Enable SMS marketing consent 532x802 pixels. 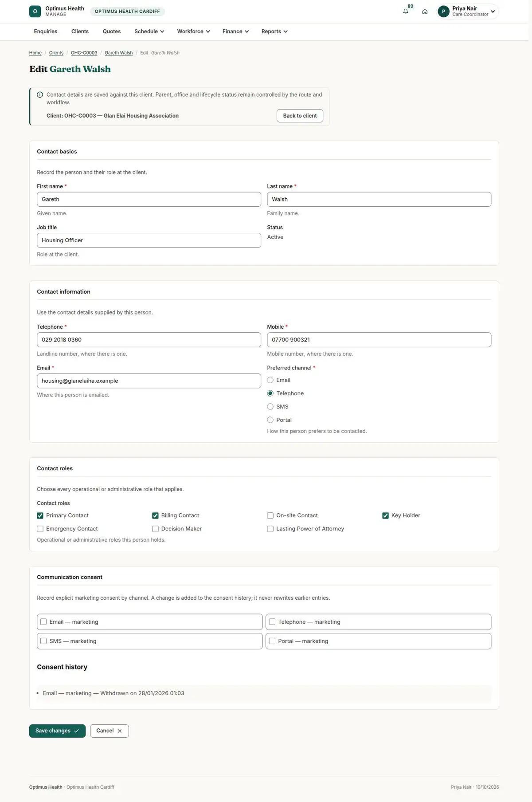[43, 641]
